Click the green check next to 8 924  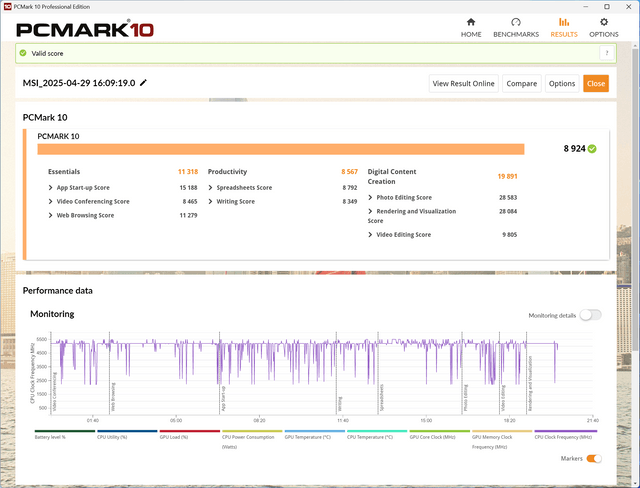point(592,149)
